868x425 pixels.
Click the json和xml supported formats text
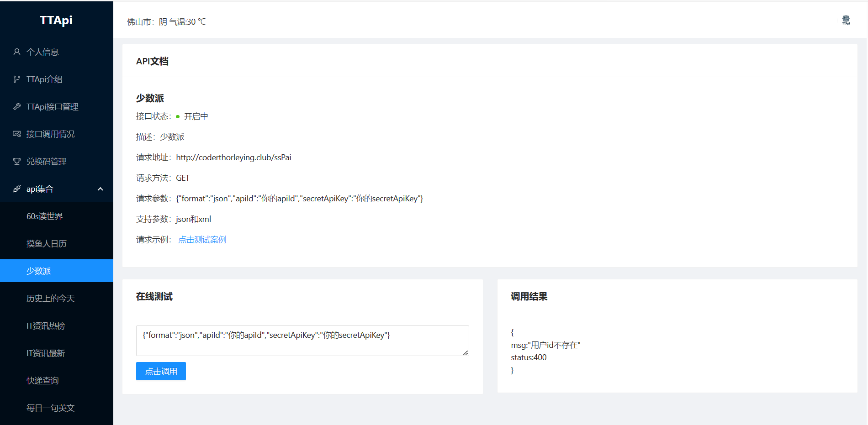(193, 219)
